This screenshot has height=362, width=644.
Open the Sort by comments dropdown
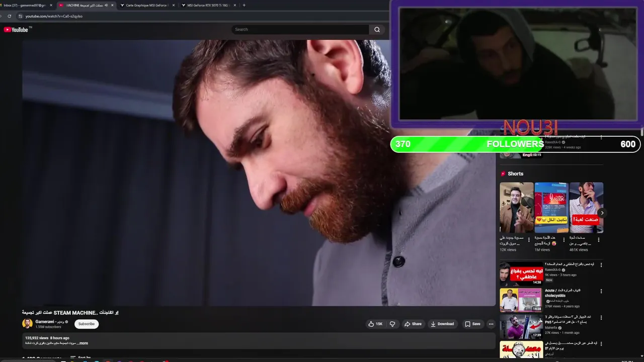coord(80,358)
